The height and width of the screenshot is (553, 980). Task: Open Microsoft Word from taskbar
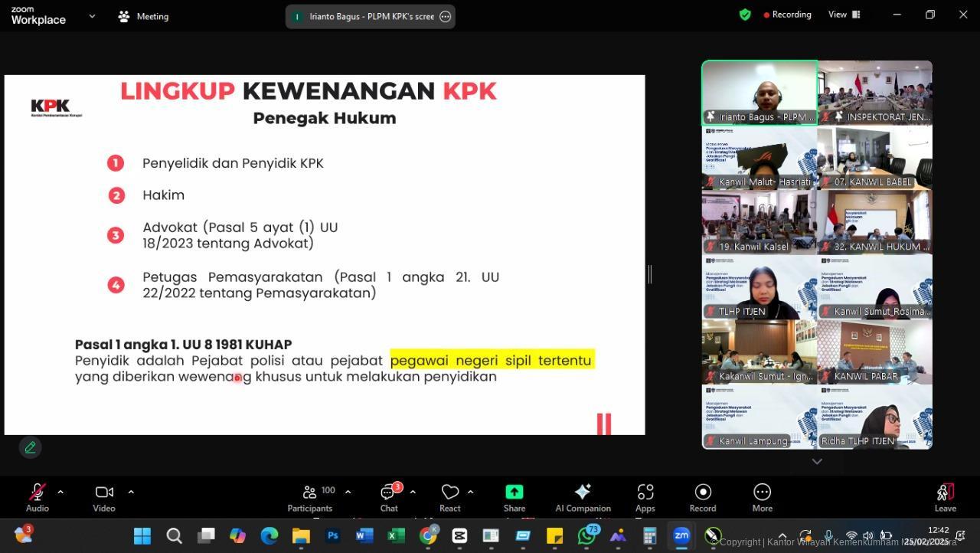(364, 536)
